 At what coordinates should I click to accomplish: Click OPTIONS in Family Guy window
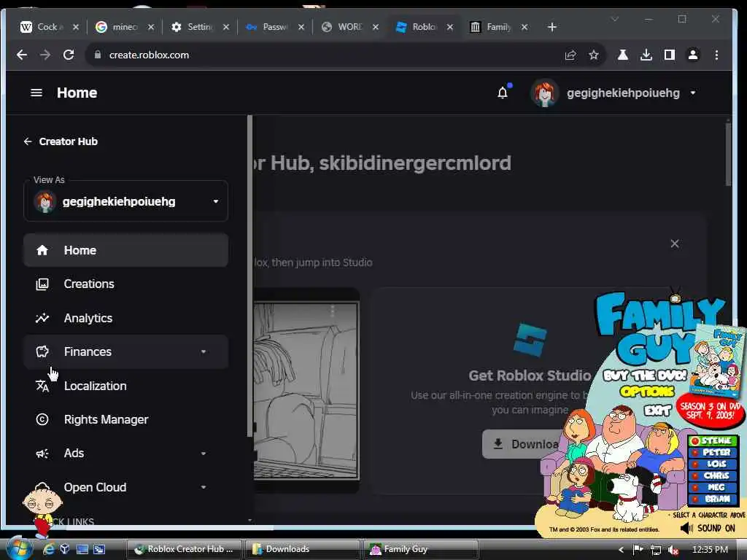pos(646,392)
